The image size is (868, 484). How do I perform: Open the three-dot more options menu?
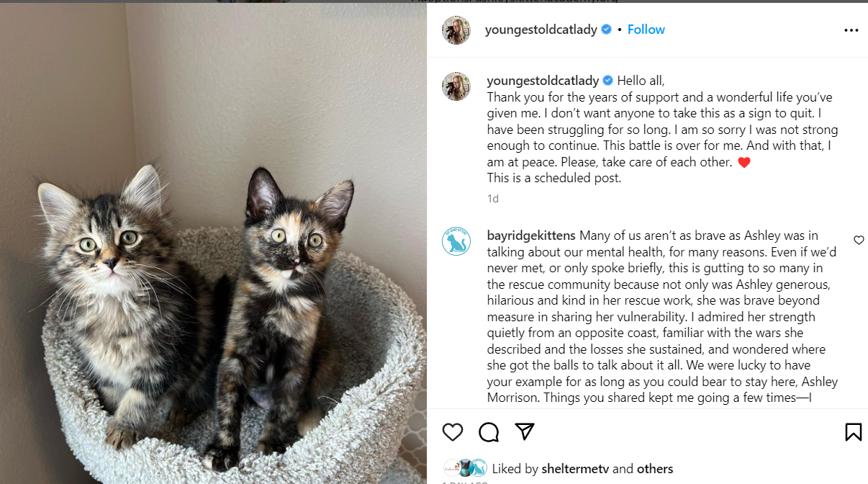[851, 30]
